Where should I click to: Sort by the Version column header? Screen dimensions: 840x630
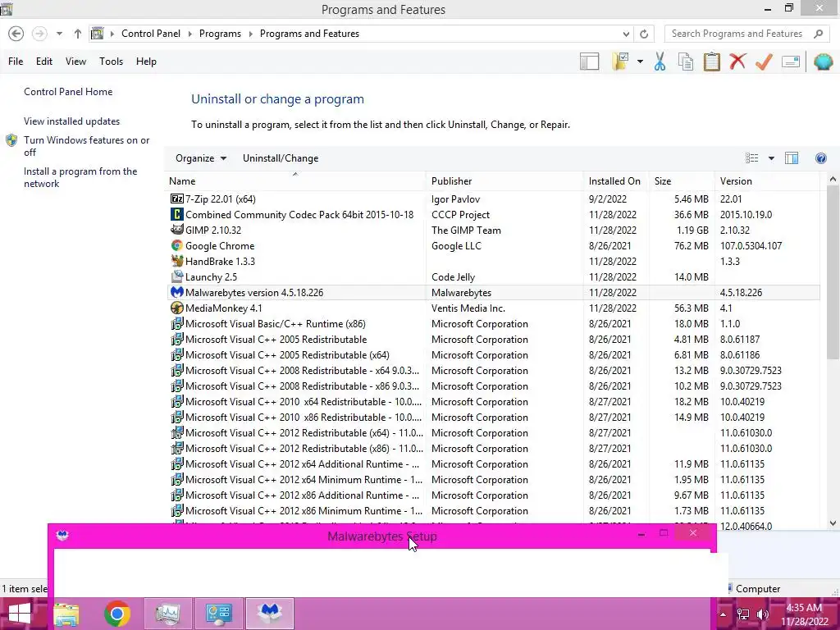tap(767, 181)
